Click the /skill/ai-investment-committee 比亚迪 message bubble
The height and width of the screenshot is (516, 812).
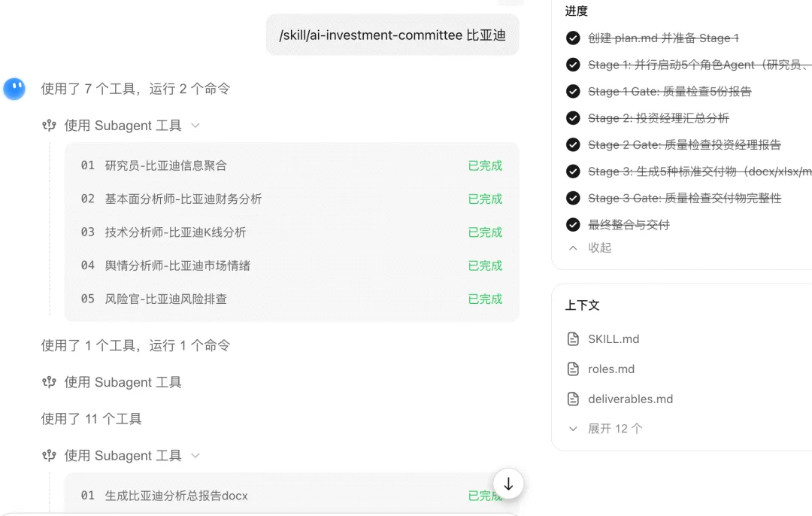point(392,35)
